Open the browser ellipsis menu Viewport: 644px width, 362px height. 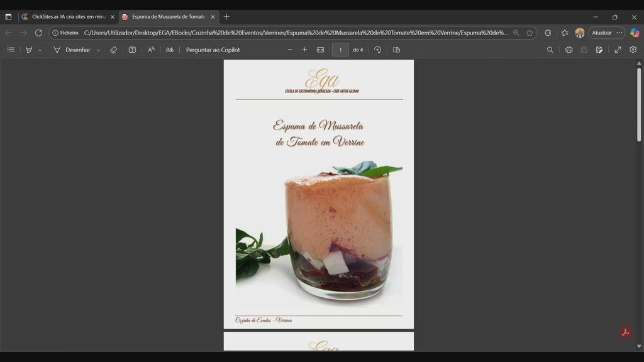click(619, 32)
